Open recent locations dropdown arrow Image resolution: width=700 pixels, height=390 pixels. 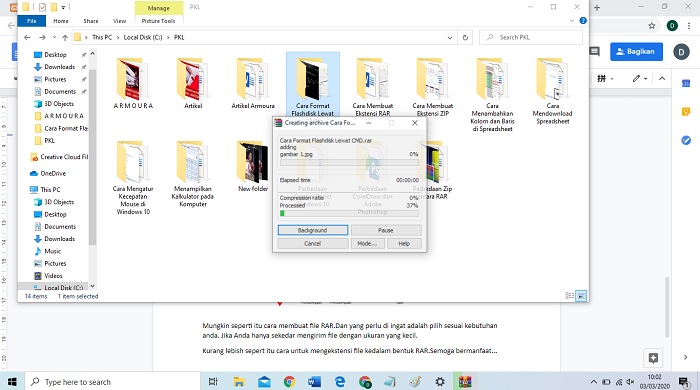[x=54, y=37]
